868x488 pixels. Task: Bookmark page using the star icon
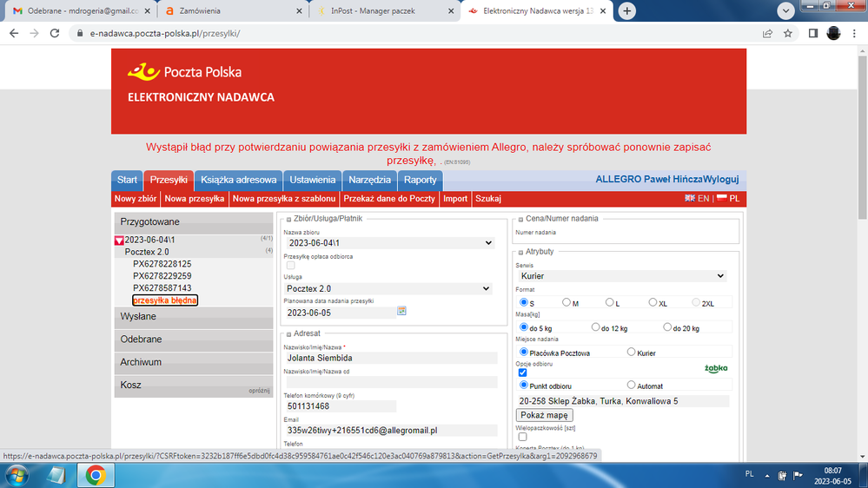788,33
